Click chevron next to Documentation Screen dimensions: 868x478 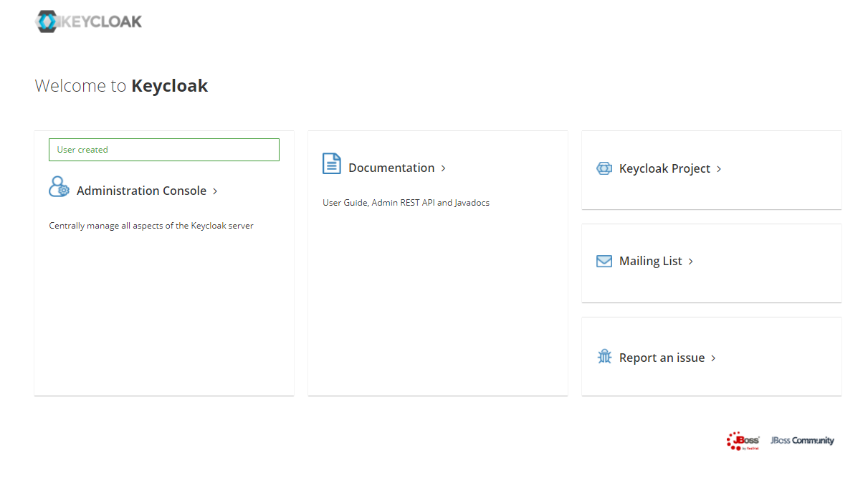444,168
